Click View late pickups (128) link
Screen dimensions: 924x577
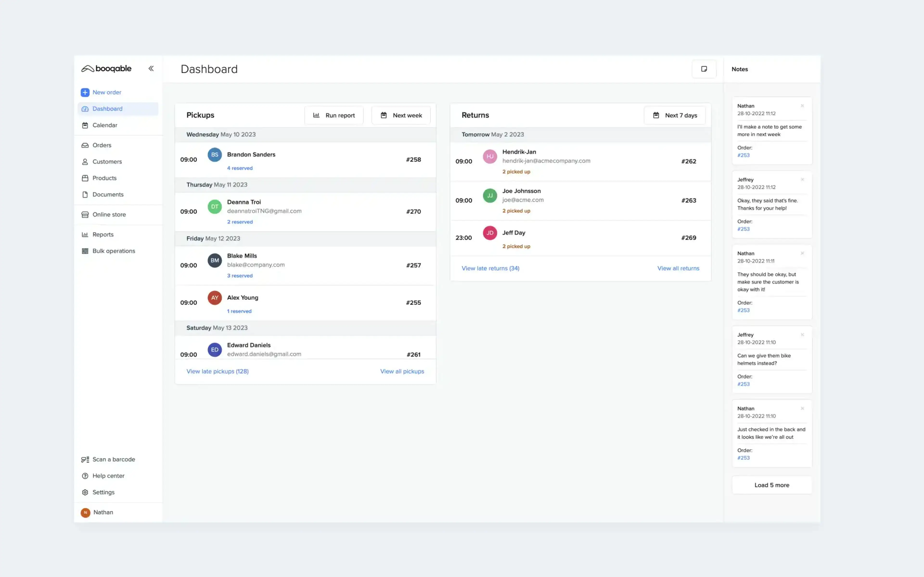(x=217, y=371)
